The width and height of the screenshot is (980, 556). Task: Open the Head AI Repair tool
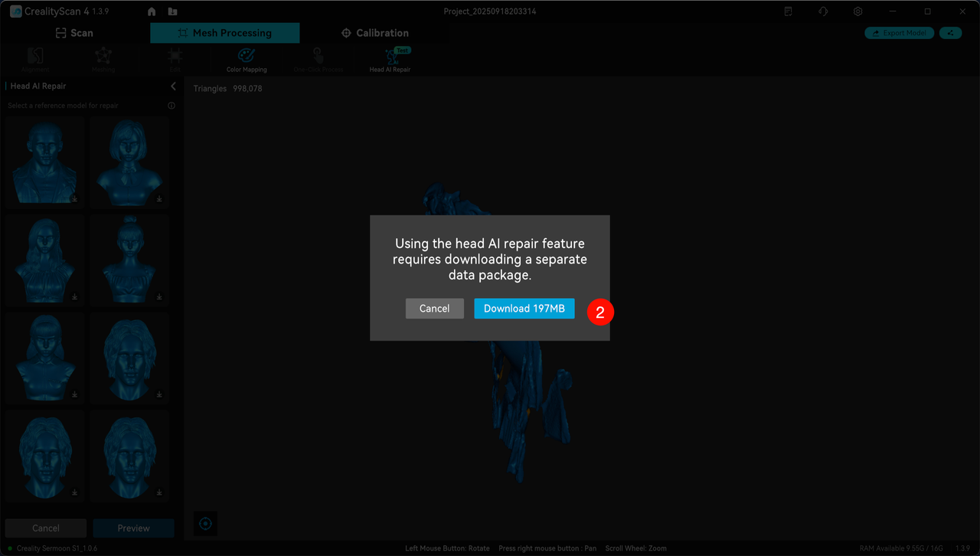(390, 59)
